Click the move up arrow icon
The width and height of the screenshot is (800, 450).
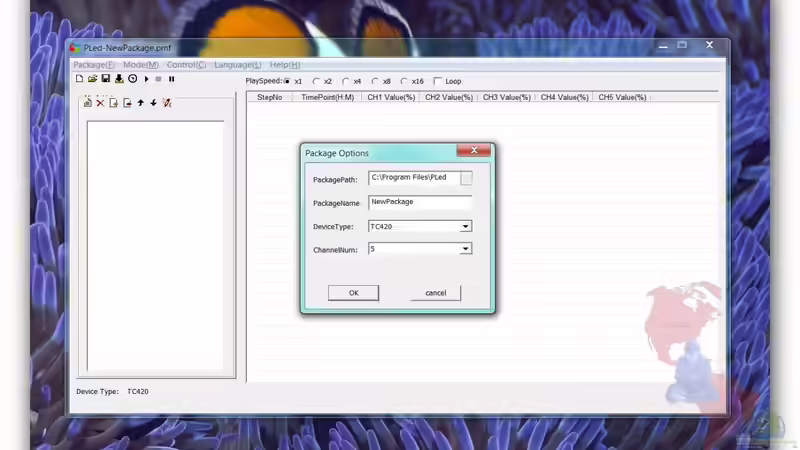point(141,103)
